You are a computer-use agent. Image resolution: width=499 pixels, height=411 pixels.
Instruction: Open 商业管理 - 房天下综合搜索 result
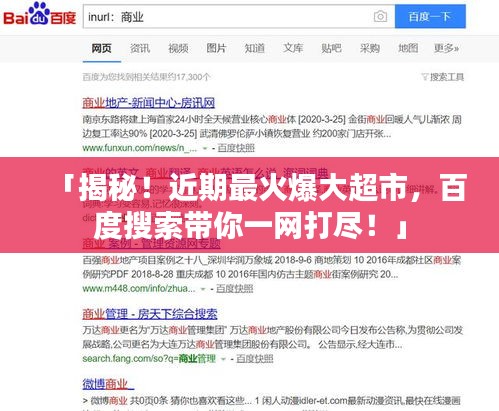150,314
